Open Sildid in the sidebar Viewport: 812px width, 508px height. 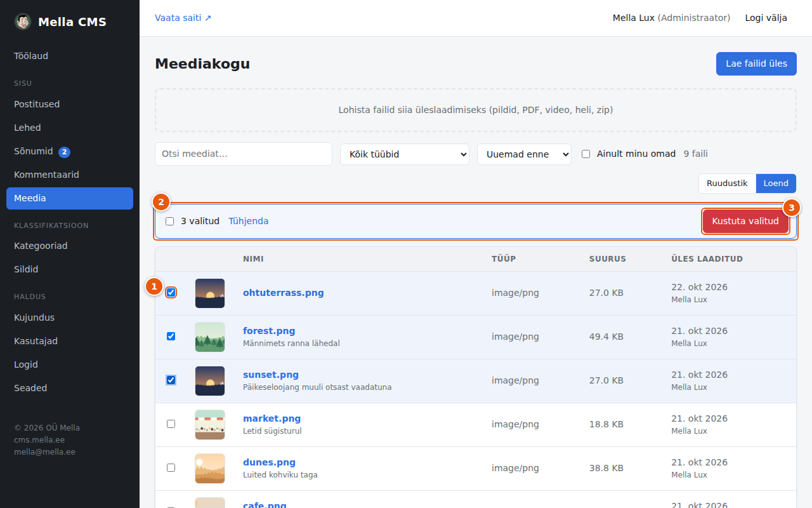(x=70, y=269)
